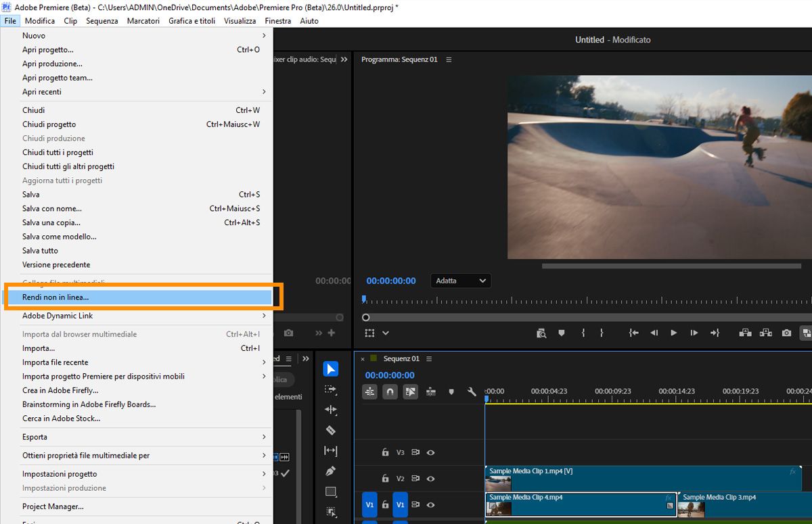Expand Ottieni proprietà file multimediale per
This screenshot has height=524, width=812.
coord(135,456)
